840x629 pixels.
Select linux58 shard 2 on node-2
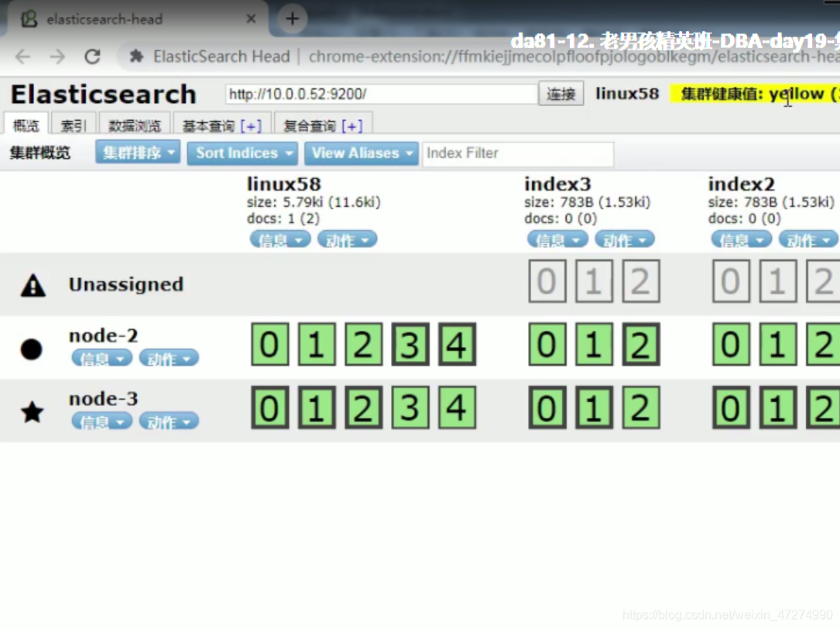(363, 344)
